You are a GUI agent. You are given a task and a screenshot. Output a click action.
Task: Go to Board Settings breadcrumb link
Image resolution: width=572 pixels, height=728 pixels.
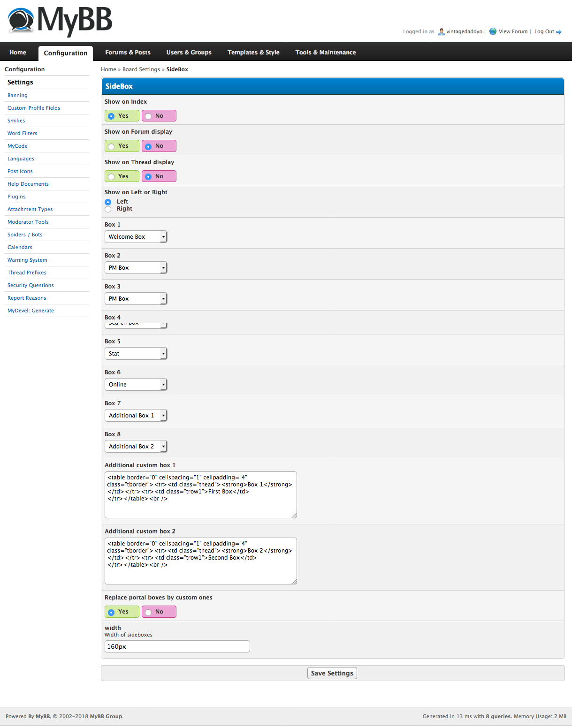tap(141, 69)
